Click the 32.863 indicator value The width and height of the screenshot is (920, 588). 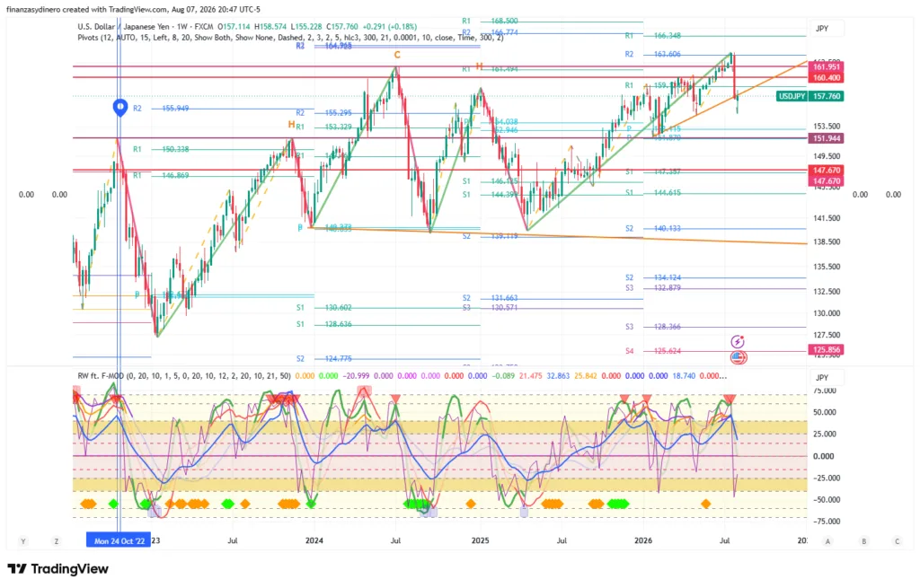[x=557, y=376]
